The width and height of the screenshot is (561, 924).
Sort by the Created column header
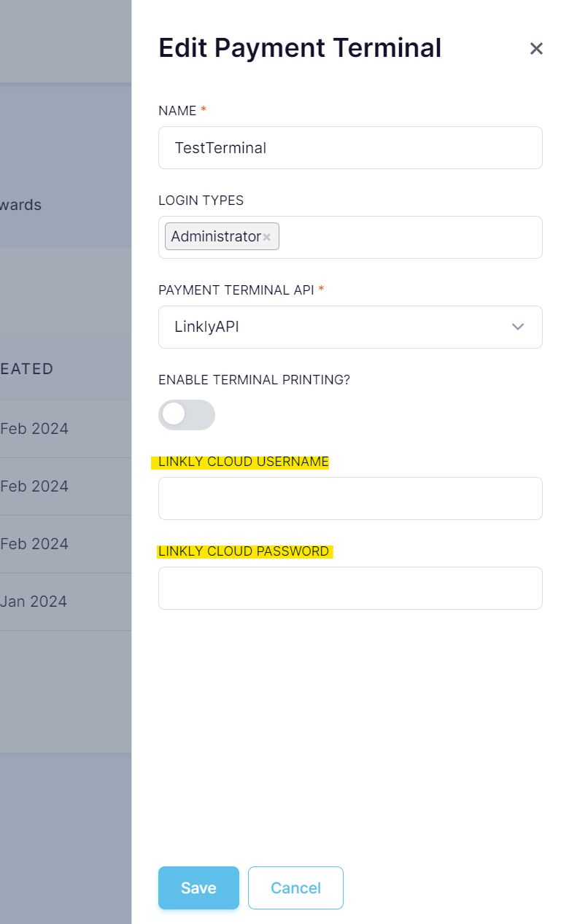coord(27,369)
